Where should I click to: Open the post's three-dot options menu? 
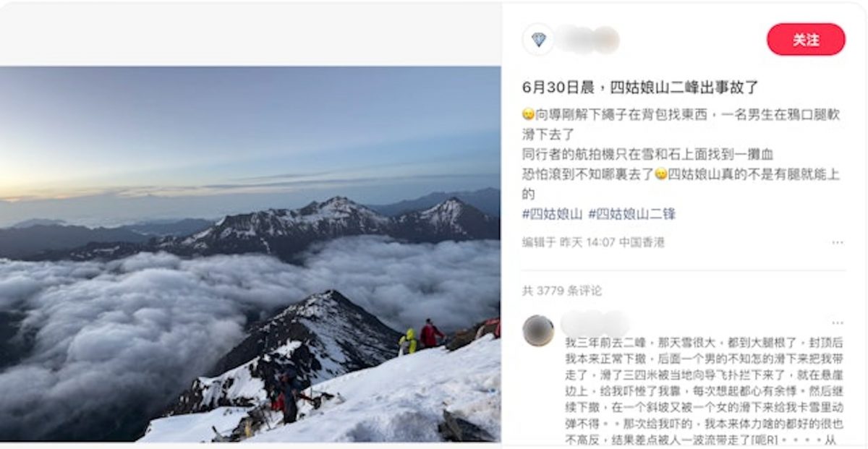click(x=837, y=242)
